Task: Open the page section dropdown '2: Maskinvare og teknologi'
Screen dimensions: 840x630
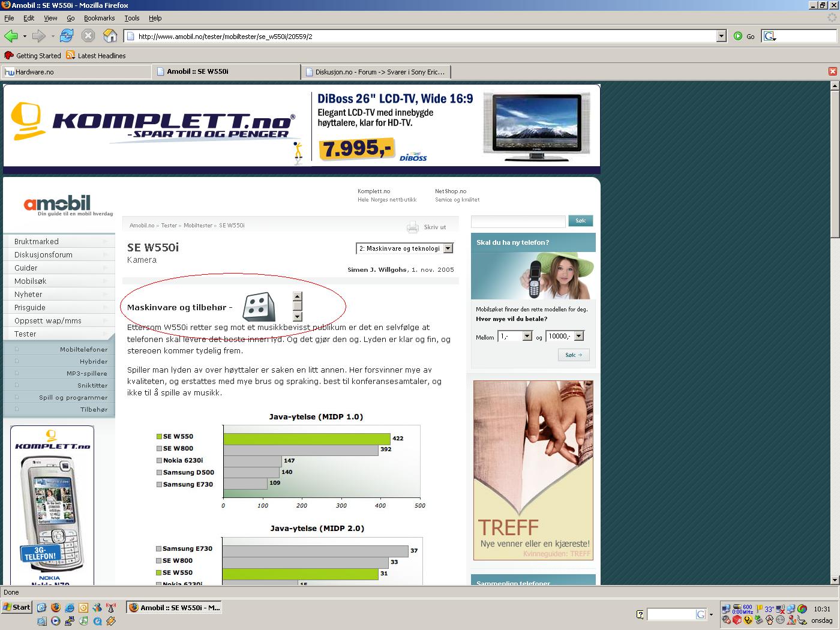Action: [404, 248]
